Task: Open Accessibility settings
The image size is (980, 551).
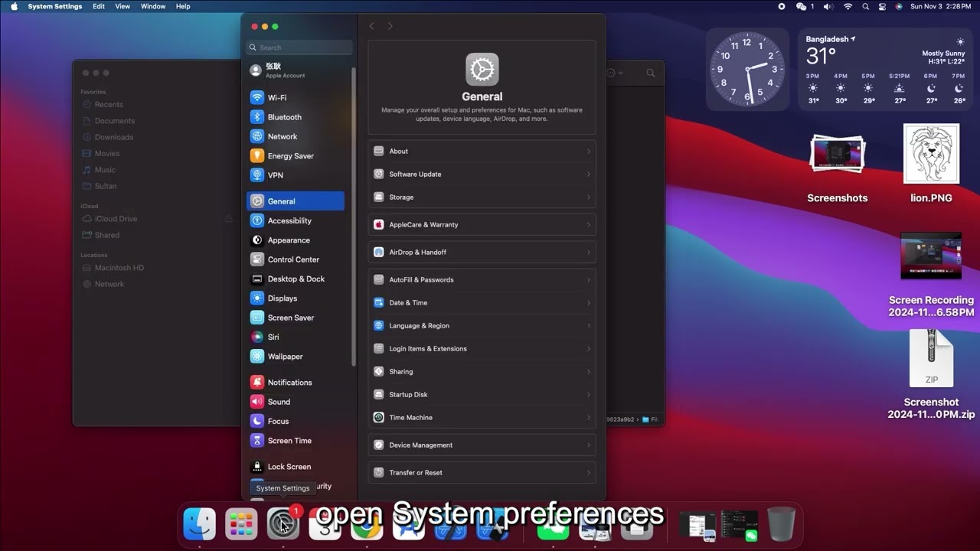Action: tap(296, 220)
